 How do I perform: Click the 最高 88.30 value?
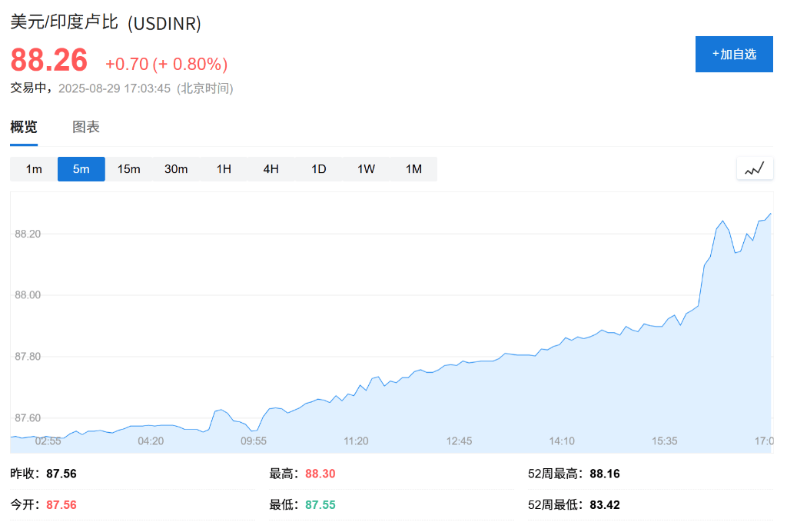pyautogui.click(x=303, y=474)
